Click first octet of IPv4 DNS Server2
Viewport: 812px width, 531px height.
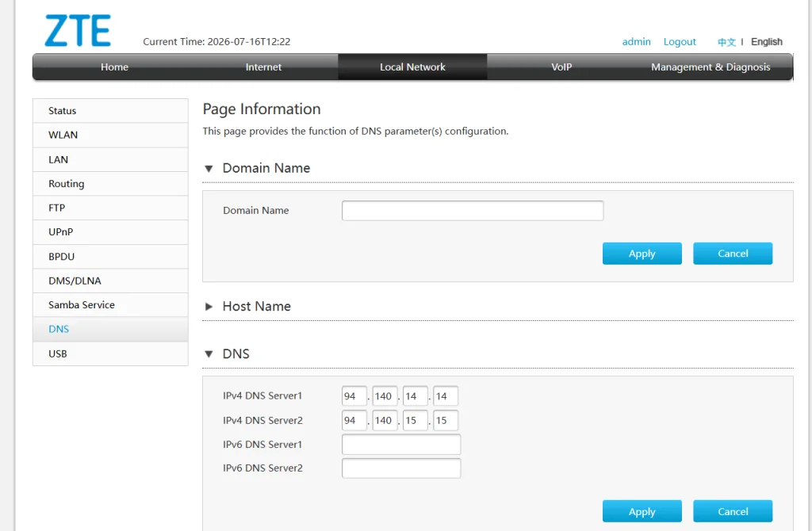(354, 420)
